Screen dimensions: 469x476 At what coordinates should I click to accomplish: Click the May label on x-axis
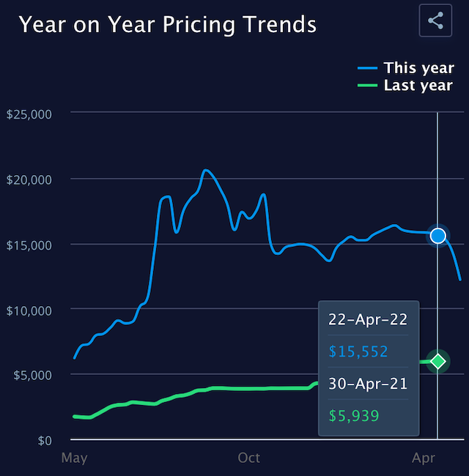click(x=74, y=458)
